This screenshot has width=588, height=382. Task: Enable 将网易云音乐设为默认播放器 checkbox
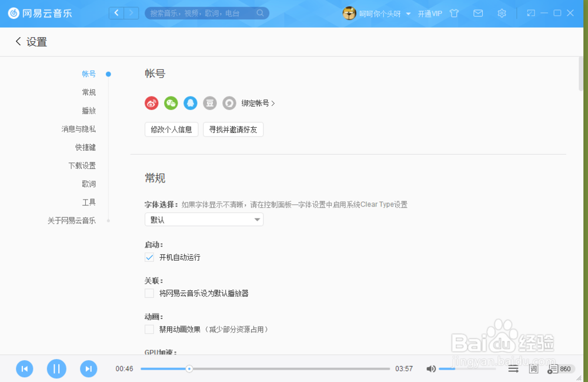tap(149, 294)
